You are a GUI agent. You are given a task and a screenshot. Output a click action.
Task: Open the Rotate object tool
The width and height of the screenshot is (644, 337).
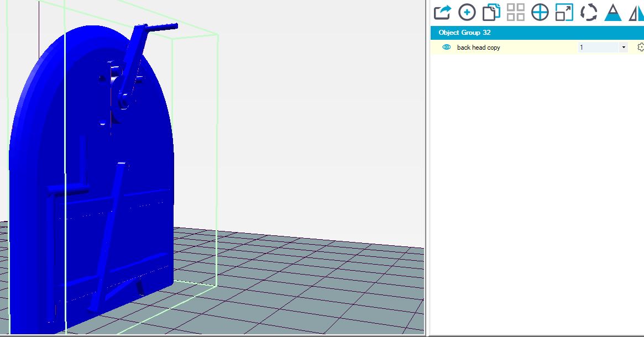tap(589, 12)
